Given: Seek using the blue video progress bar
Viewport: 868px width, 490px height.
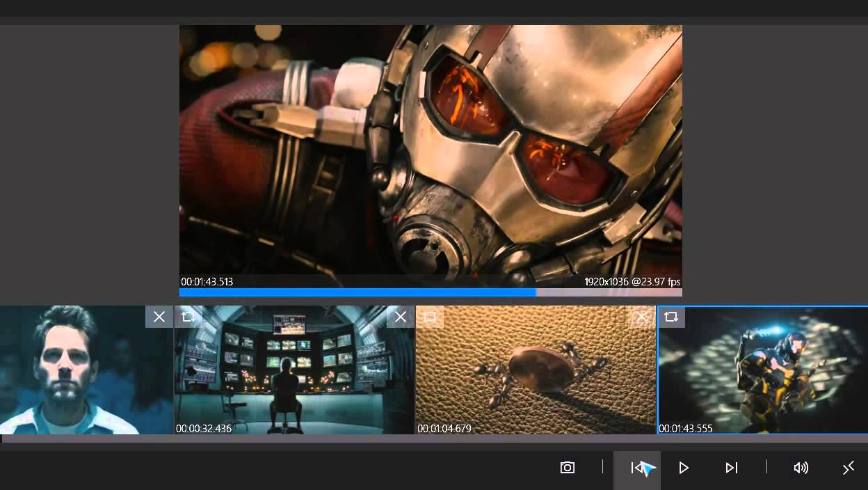Looking at the screenshot, I should [x=431, y=292].
